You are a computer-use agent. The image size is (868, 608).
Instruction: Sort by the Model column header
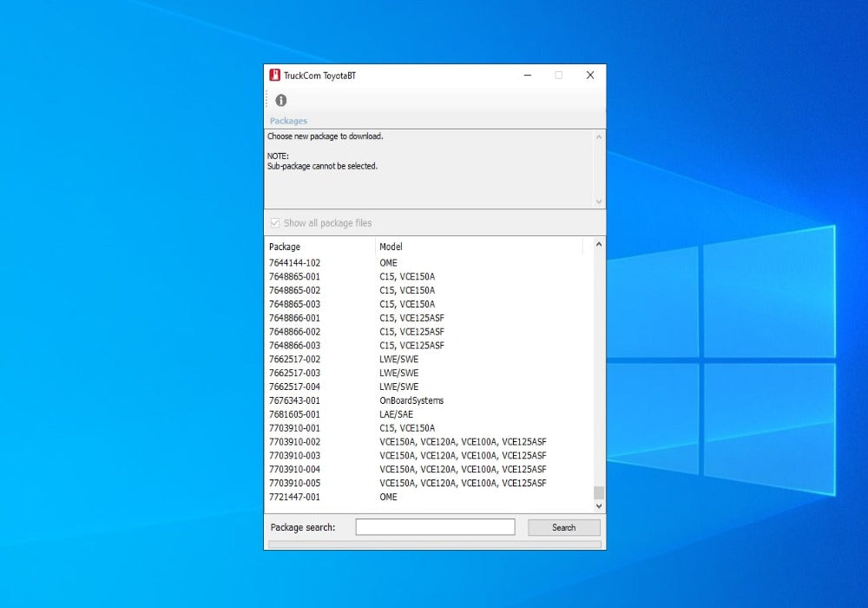pos(477,247)
